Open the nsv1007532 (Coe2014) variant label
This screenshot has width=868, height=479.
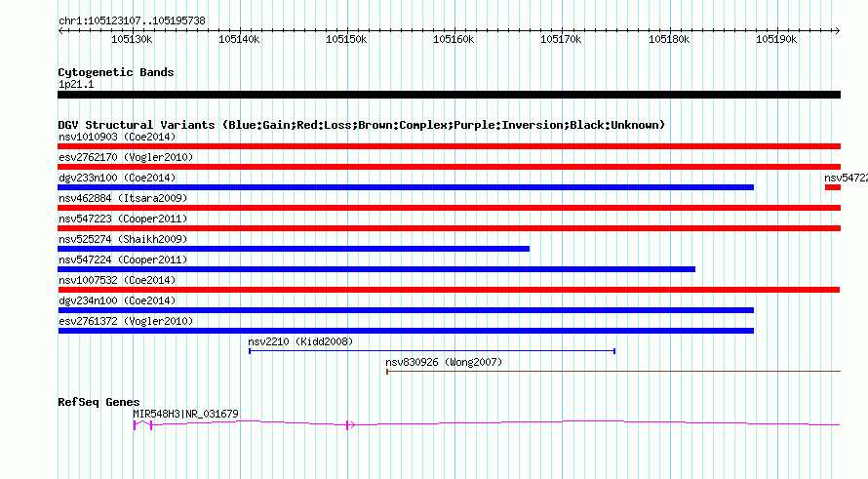pyautogui.click(x=117, y=280)
